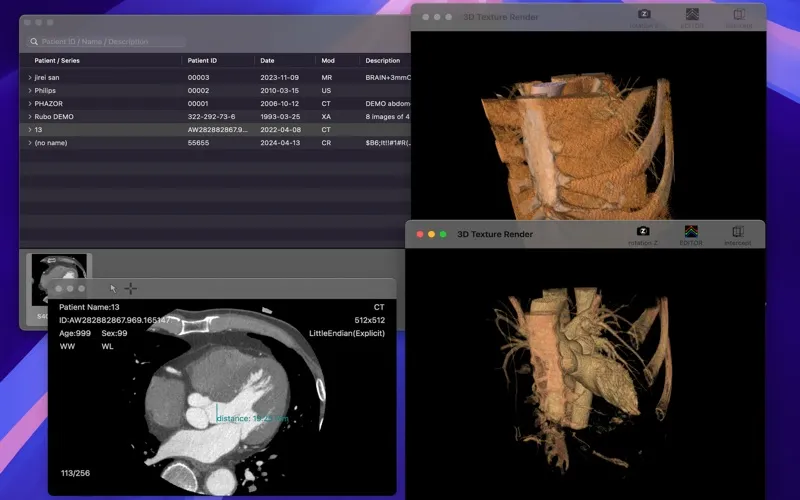The width and height of the screenshot is (800, 500).
Task: Sort by Patient ID column header
Action: 202,60
